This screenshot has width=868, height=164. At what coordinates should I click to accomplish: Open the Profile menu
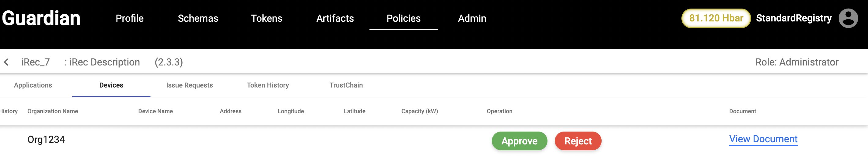click(129, 19)
